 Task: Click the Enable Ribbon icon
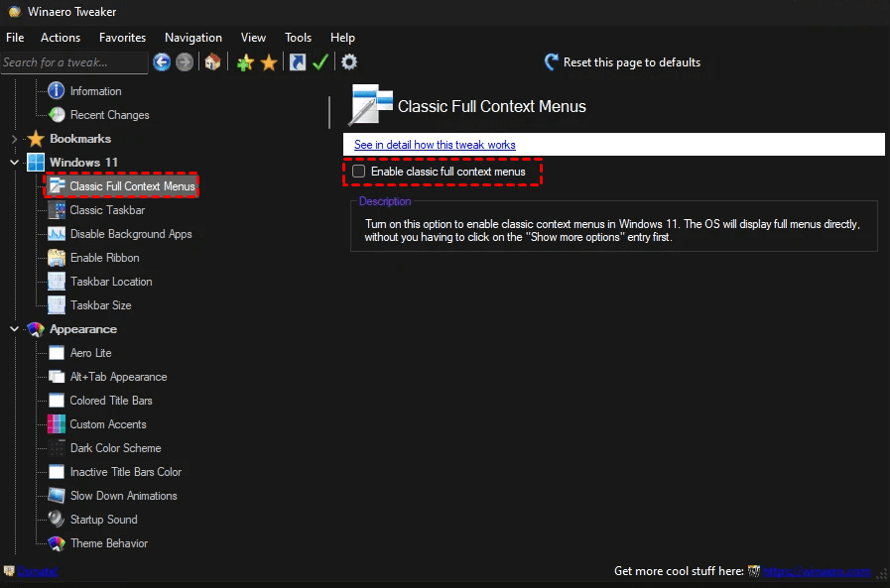57,258
